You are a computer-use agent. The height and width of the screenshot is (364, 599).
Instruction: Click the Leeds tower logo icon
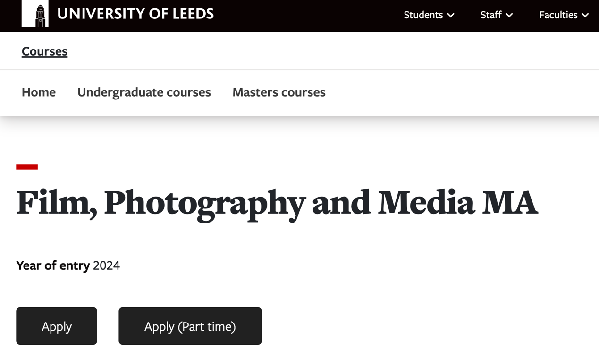tap(35, 13)
